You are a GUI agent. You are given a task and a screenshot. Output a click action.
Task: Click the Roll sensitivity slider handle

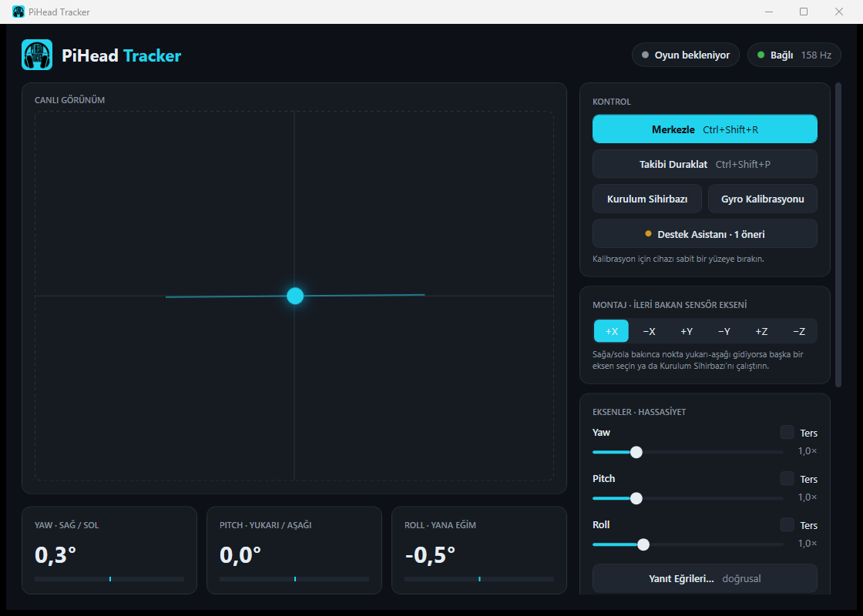pos(643,544)
